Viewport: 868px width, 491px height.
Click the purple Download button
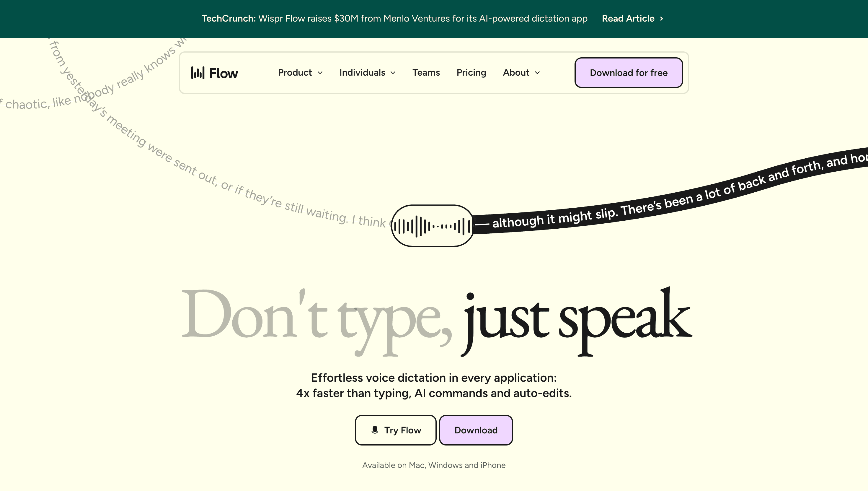[476, 430]
